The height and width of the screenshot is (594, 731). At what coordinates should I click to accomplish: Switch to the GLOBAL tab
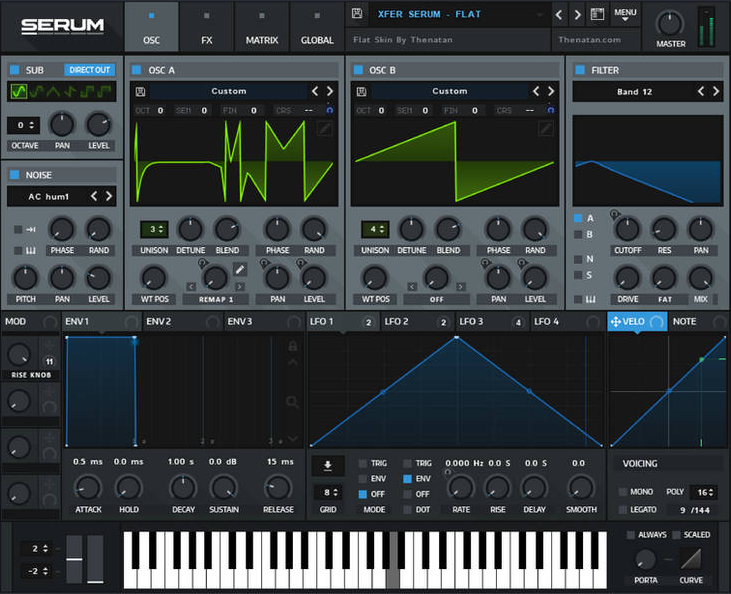pyautogui.click(x=317, y=27)
